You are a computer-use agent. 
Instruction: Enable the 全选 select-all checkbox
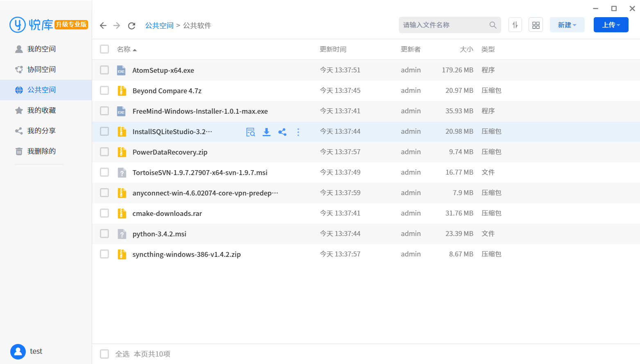tap(104, 354)
